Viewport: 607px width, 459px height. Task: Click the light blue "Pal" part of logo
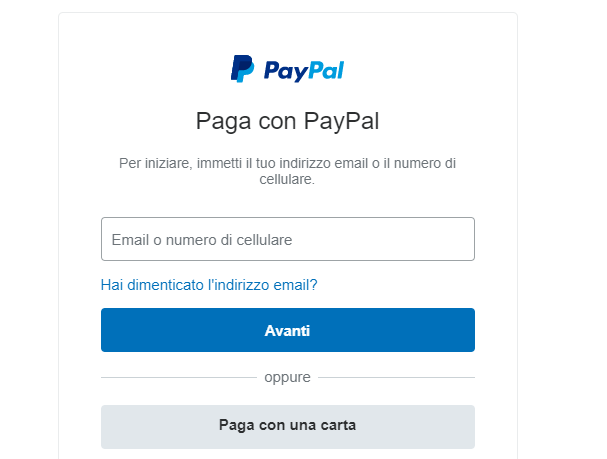326,70
